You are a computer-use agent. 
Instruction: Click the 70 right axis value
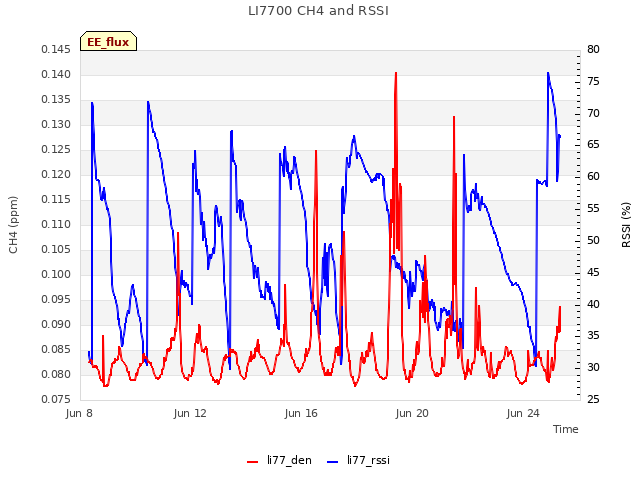(593, 113)
